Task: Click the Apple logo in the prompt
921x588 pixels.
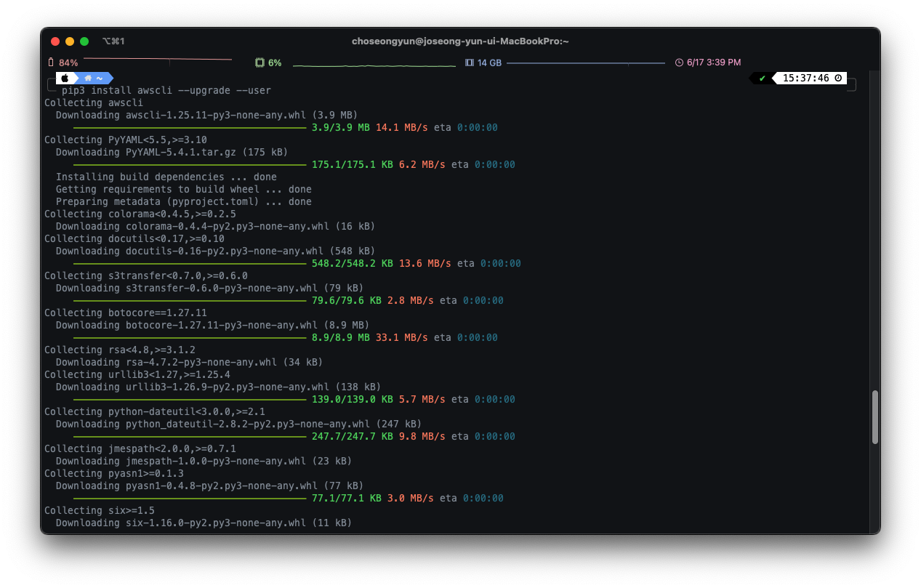Action: 65,78
